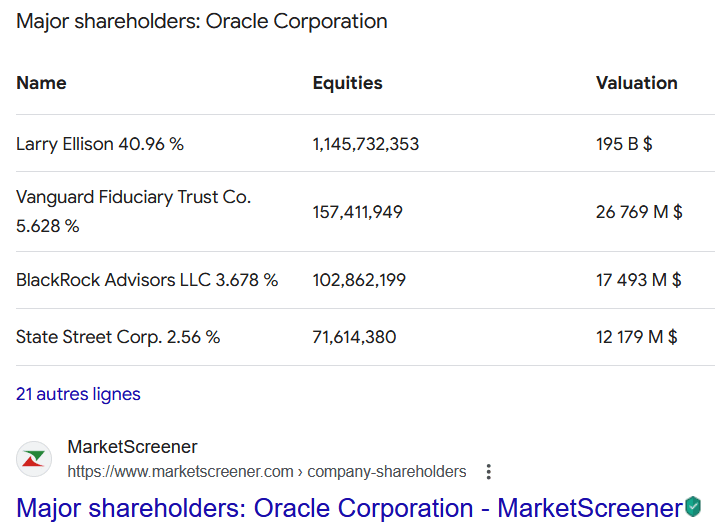Click the 157,411,949 equities value
Screen dimensions: 715x528
(x=357, y=211)
